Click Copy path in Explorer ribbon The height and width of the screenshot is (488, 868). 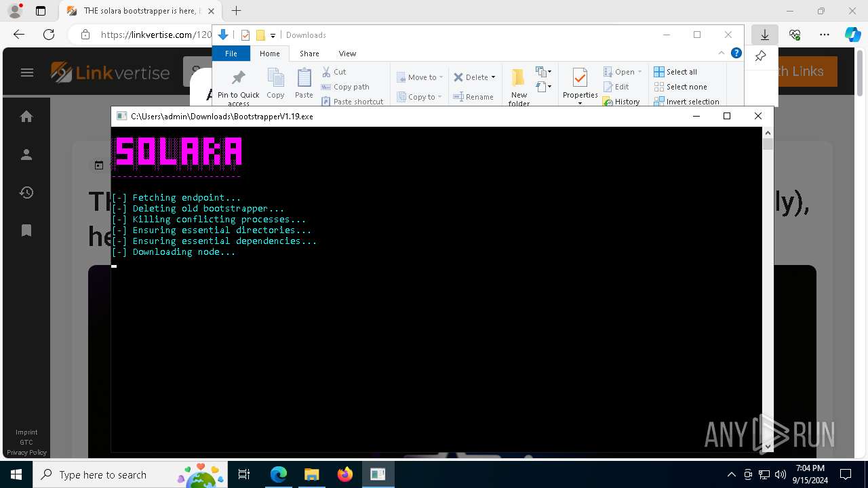(x=345, y=87)
